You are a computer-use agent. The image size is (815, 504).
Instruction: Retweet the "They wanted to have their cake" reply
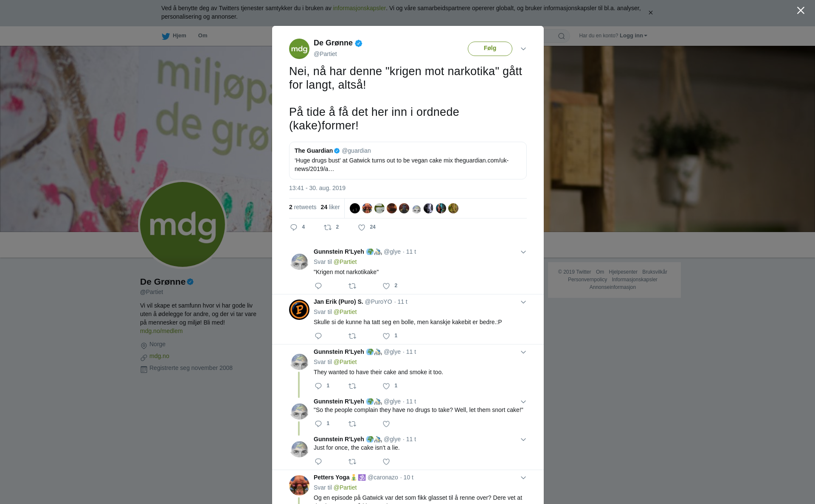pyautogui.click(x=352, y=386)
